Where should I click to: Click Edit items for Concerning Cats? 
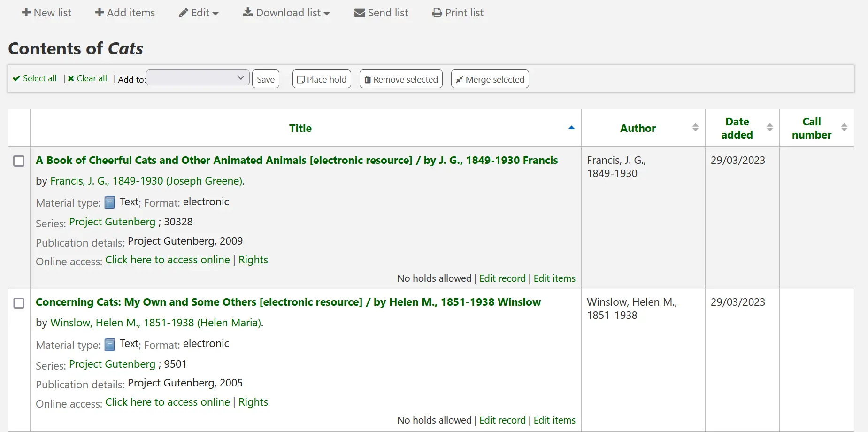pyautogui.click(x=554, y=420)
